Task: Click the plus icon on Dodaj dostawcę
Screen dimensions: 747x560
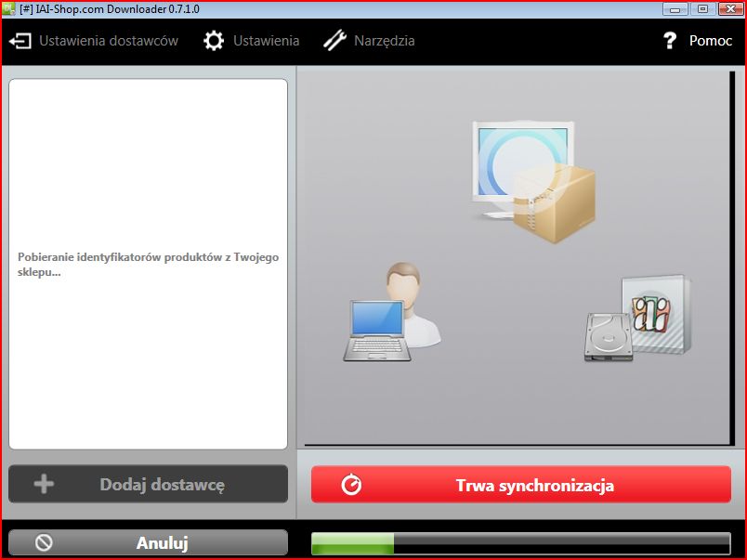Action: (x=44, y=484)
